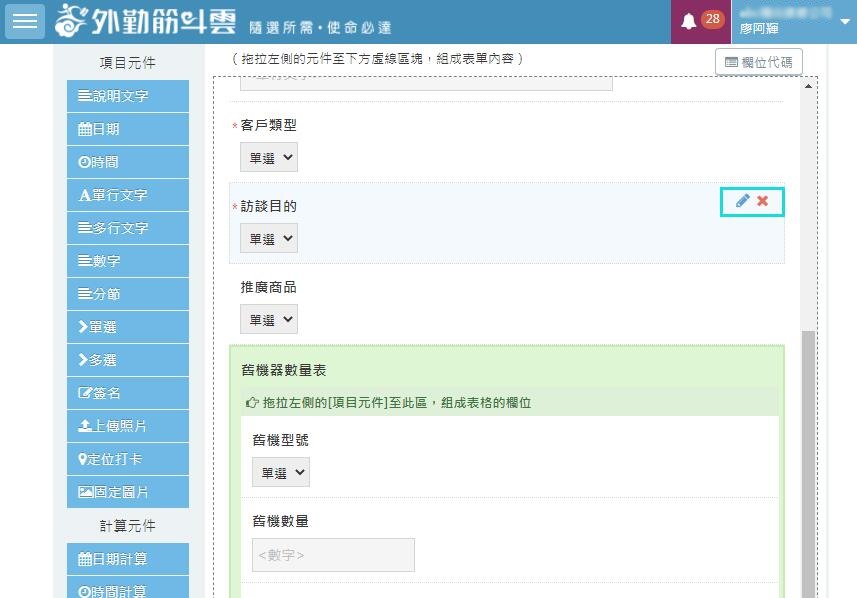Open the 客戶類型 dropdown
The height and width of the screenshot is (598, 857).
click(x=269, y=157)
